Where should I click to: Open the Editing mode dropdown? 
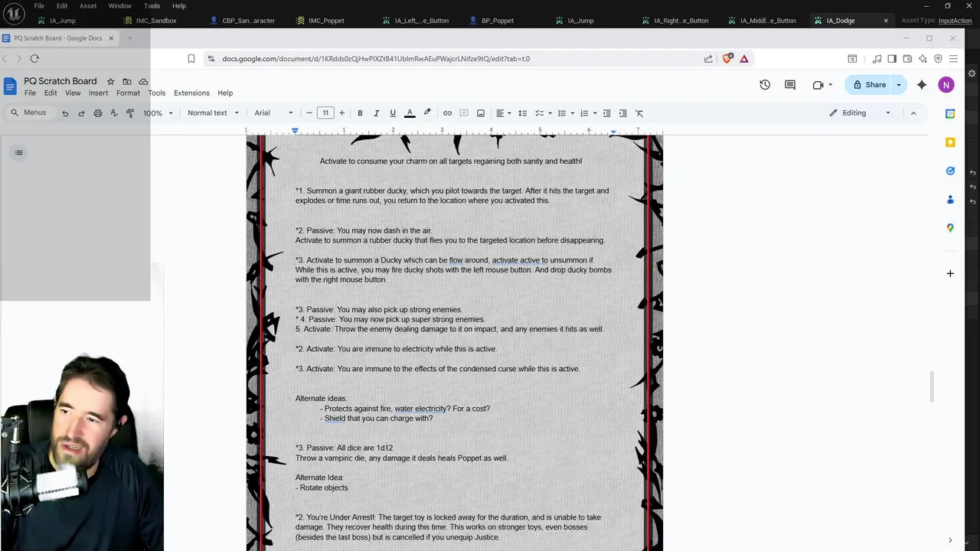[861, 113]
